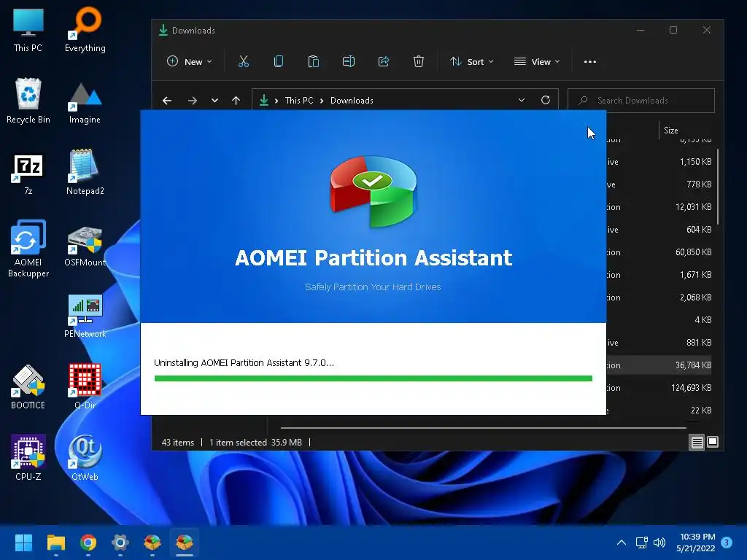
Task: Open the New item dropdown
Action: (x=190, y=61)
